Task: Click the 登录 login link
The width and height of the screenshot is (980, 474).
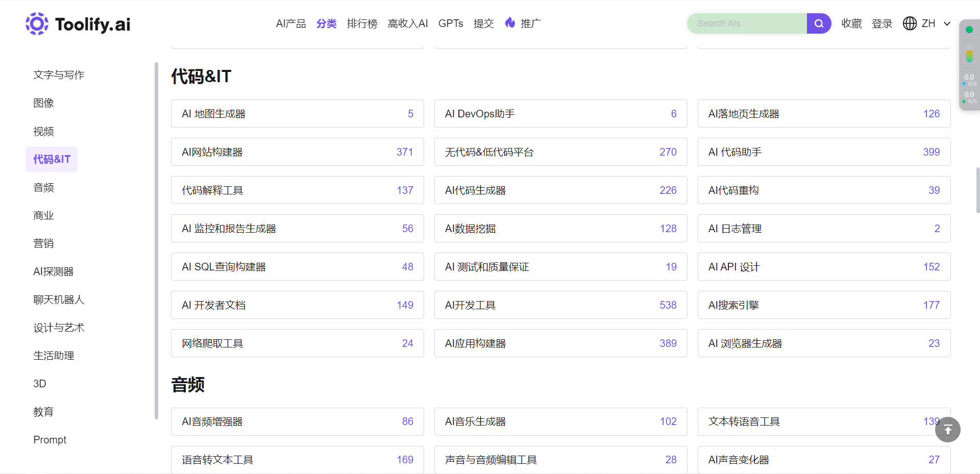Action: (x=881, y=23)
